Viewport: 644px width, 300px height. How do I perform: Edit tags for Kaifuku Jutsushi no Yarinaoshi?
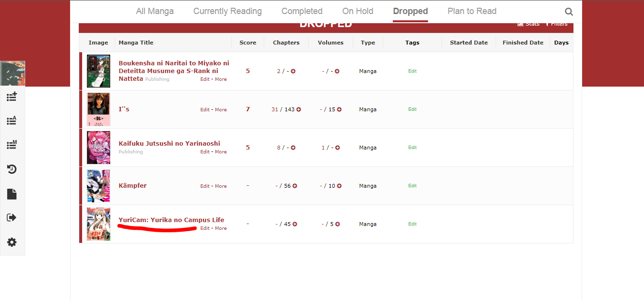412,148
